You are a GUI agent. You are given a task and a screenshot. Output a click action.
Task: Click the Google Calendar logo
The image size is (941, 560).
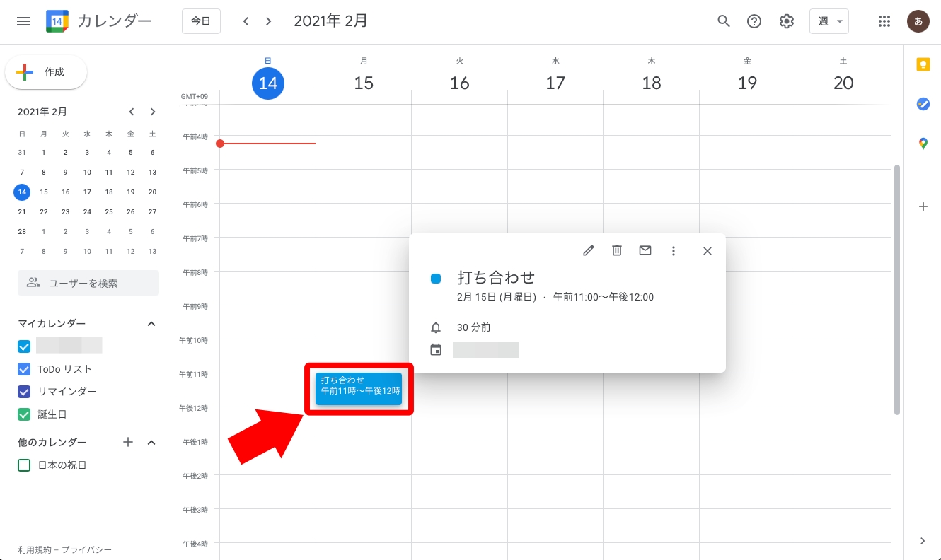pos(57,21)
